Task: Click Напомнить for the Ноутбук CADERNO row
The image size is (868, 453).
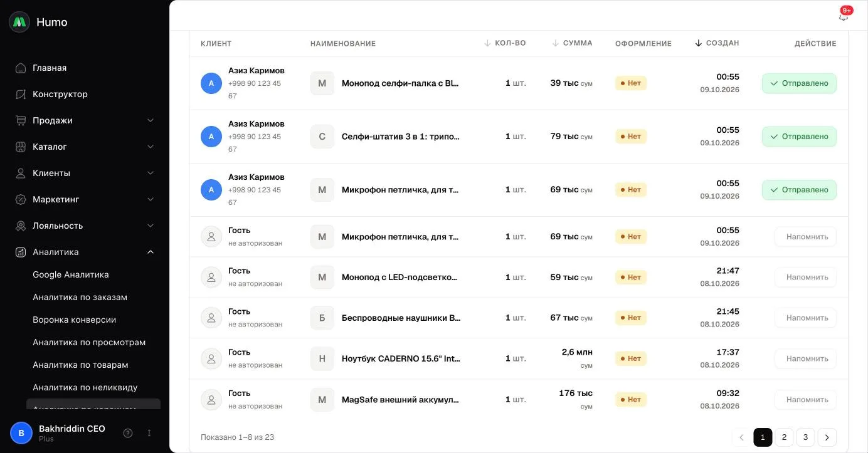Action: (x=805, y=359)
